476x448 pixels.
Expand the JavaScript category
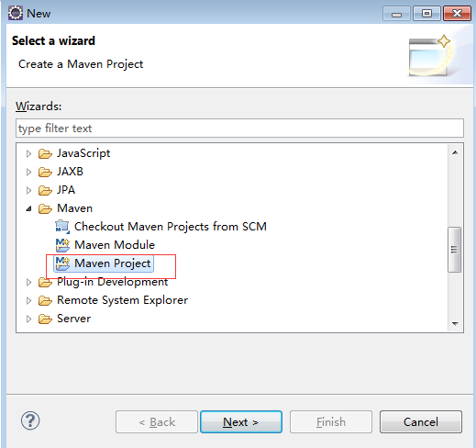tap(28, 153)
